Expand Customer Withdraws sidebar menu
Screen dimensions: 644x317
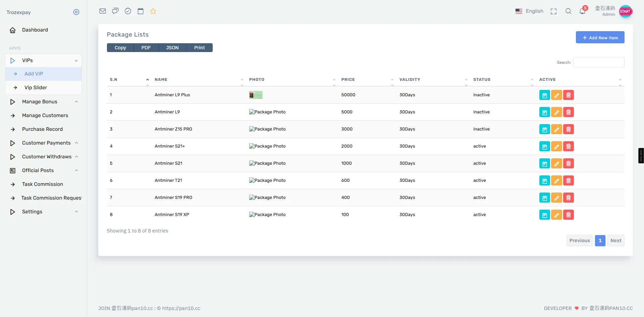(44, 157)
